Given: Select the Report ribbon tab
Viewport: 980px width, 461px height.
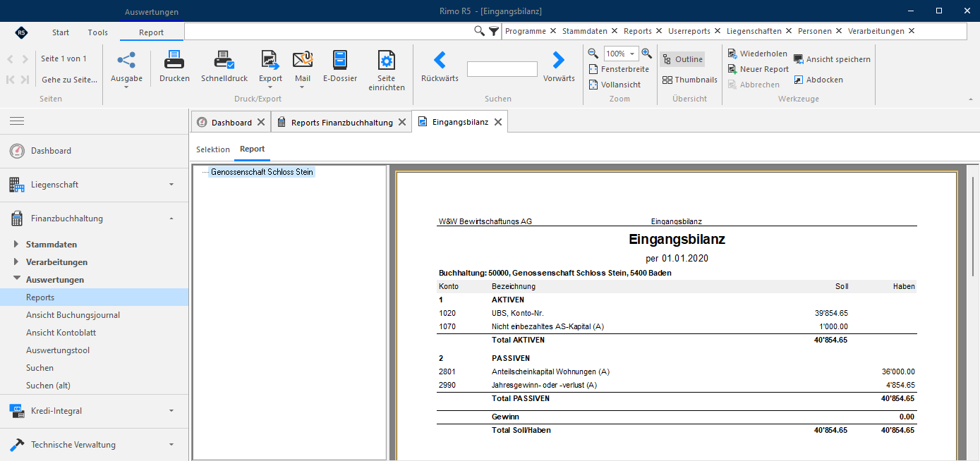Looking at the screenshot, I should 151,32.
